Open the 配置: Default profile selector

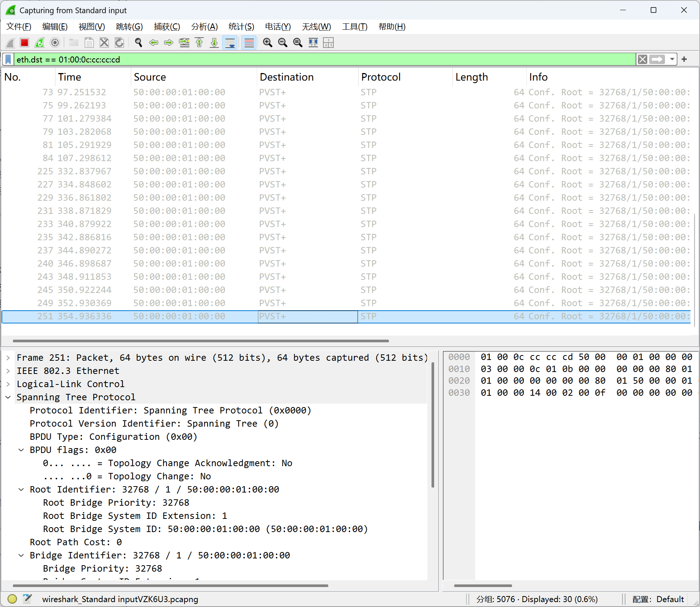(x=658, y=599)
